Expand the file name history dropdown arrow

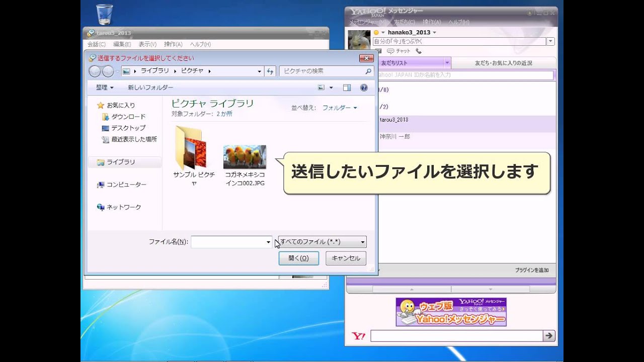(269, 242)
